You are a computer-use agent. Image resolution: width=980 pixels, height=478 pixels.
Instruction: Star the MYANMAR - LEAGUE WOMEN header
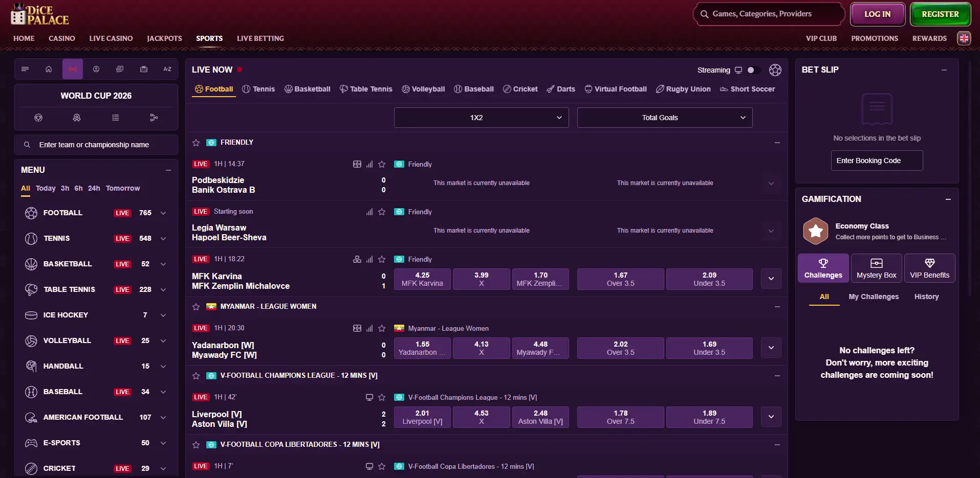[196, 307]
